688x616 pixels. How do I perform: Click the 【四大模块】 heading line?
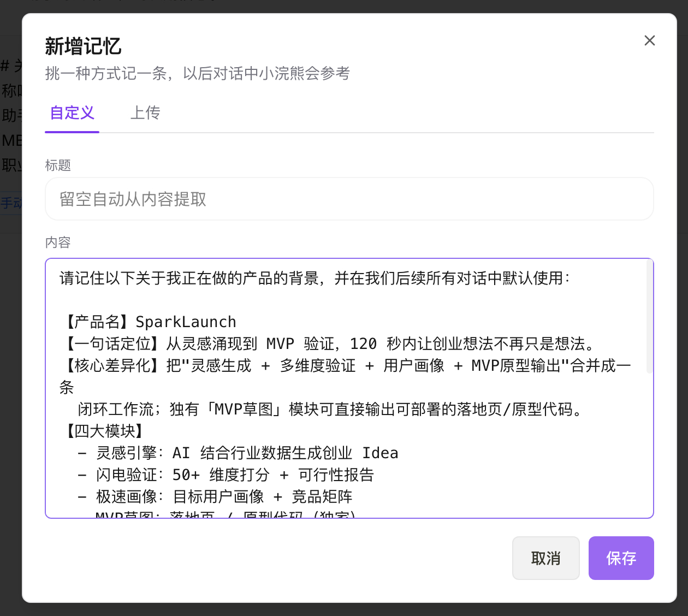coord(104,431)
